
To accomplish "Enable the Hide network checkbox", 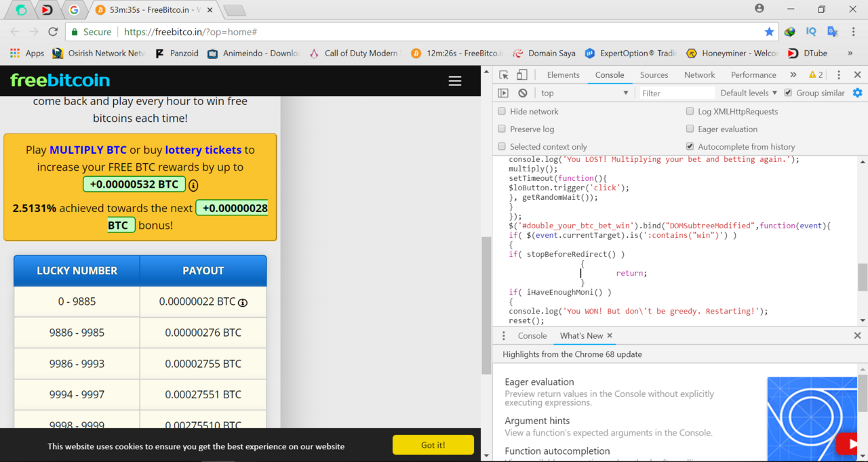I will click(502, 111).
